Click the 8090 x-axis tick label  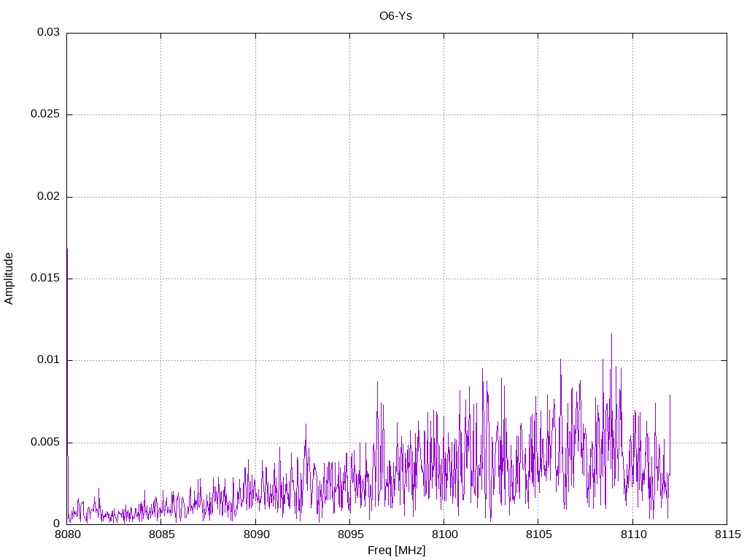pos(255,535)
